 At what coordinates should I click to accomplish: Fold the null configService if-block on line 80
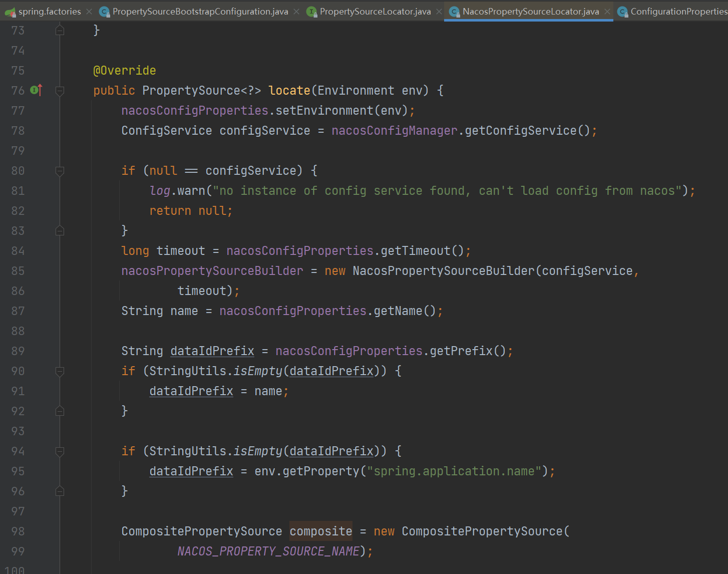click(x=60, y=171)
